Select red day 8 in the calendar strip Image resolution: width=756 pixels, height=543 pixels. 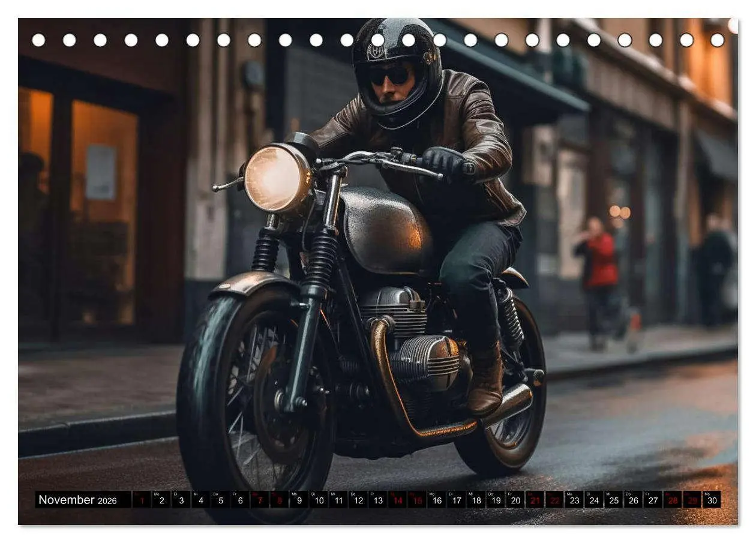click(279, 500)
